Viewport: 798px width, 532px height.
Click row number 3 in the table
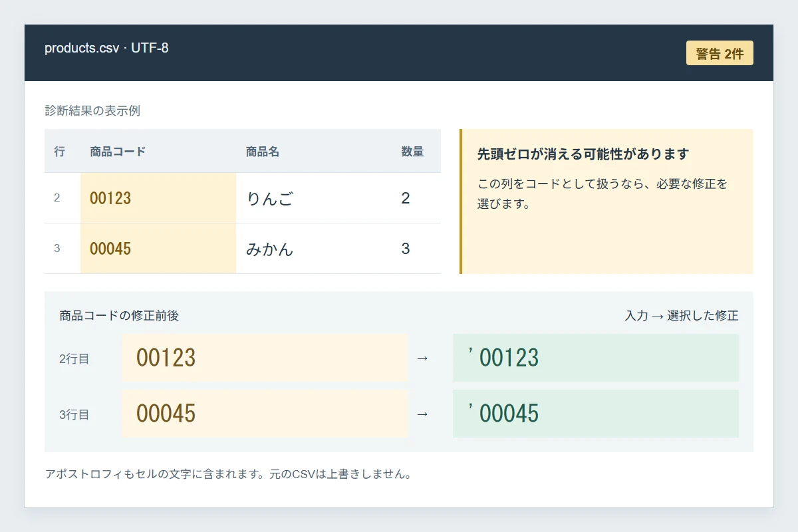[57, 249]
